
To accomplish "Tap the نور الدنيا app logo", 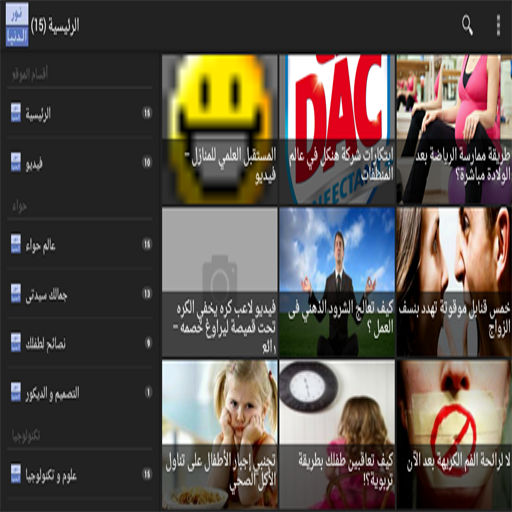I will (17, 25).
